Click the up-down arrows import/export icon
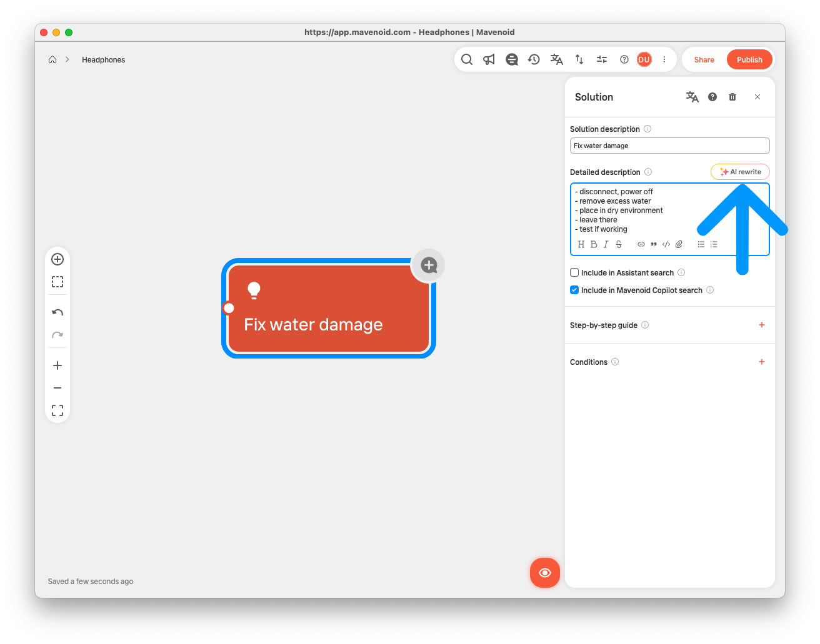The width and height of the screenshot is (820, 644). pos(579,59)
